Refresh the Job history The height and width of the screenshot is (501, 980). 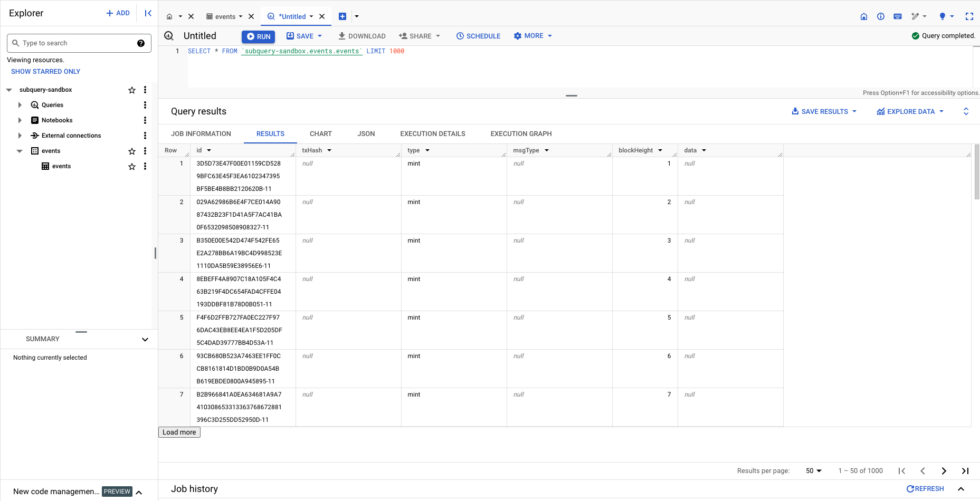coord(925,489)
